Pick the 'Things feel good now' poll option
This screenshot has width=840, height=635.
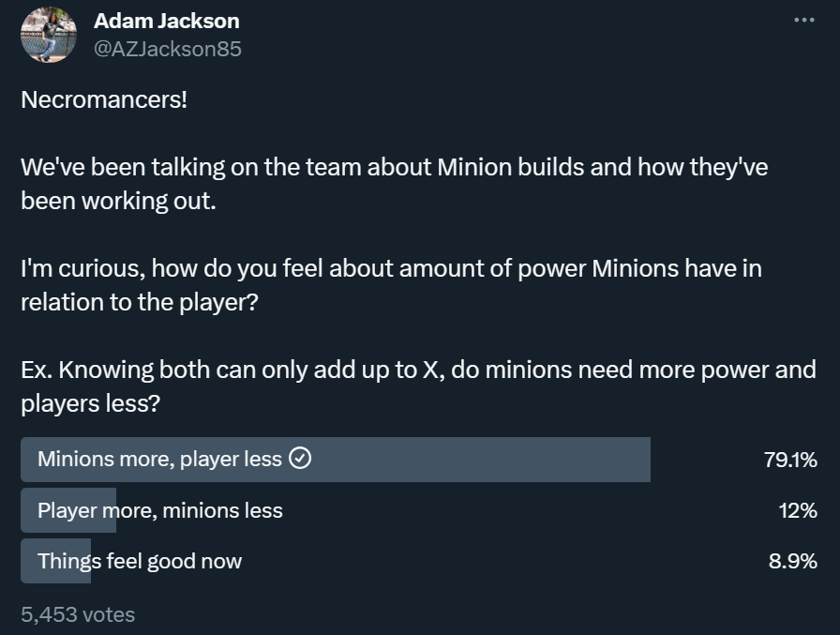140,561
